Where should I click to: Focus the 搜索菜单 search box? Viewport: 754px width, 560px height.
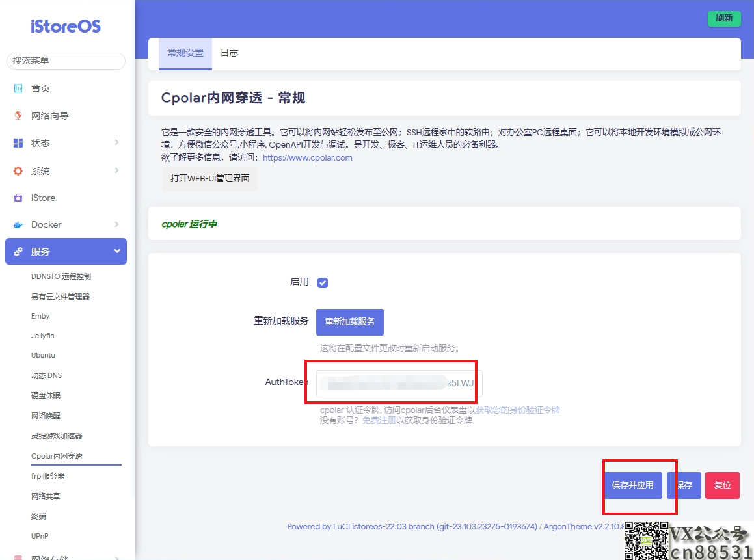click(66, 61)
